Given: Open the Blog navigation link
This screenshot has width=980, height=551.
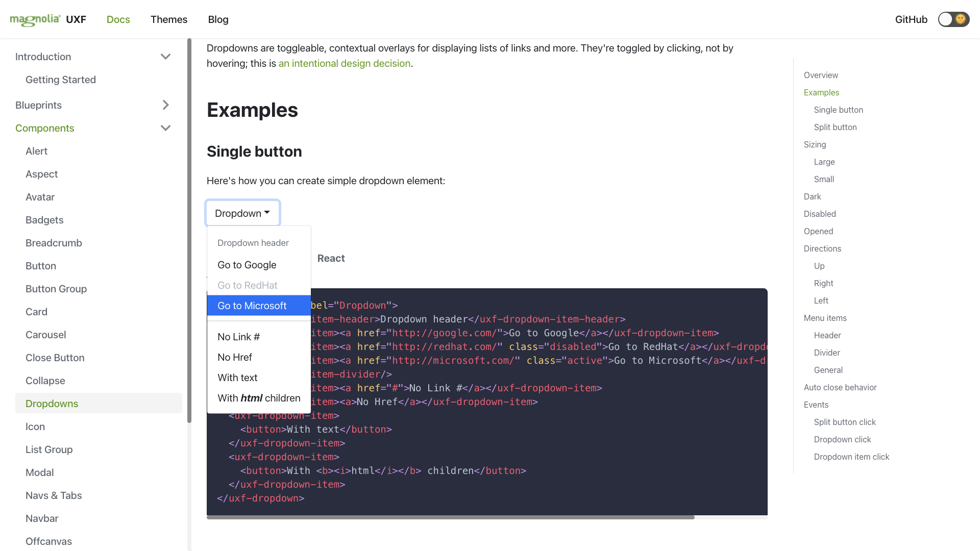Looking at the screenshot, I should click(218, 19).
